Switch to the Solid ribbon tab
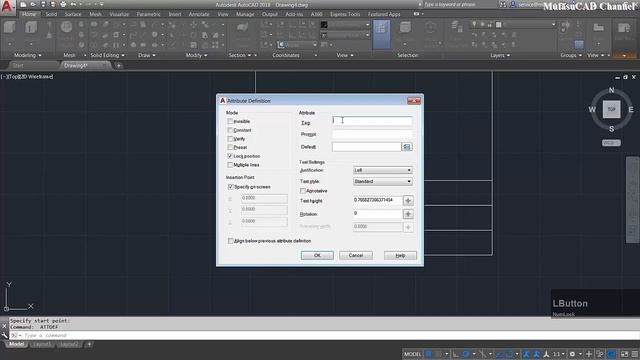 (x=51, y=14)
